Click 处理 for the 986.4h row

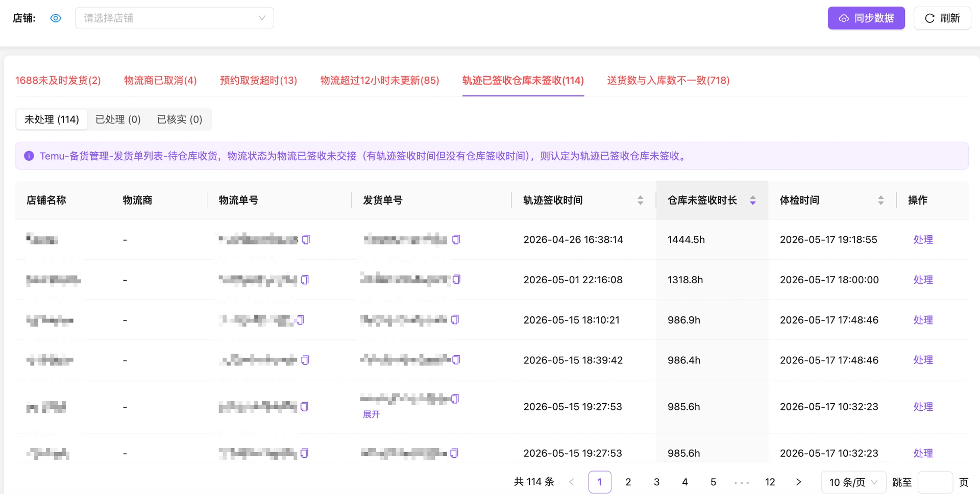(923, 360)
